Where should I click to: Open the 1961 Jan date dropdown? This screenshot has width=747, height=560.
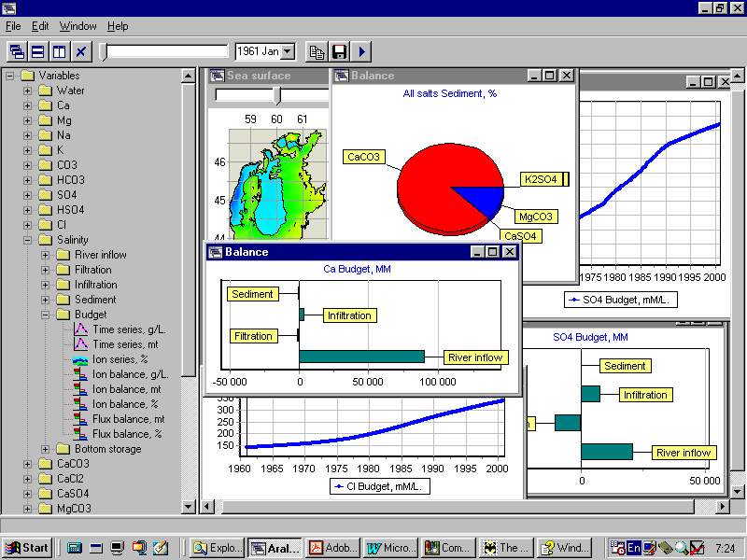pos(288,51)
